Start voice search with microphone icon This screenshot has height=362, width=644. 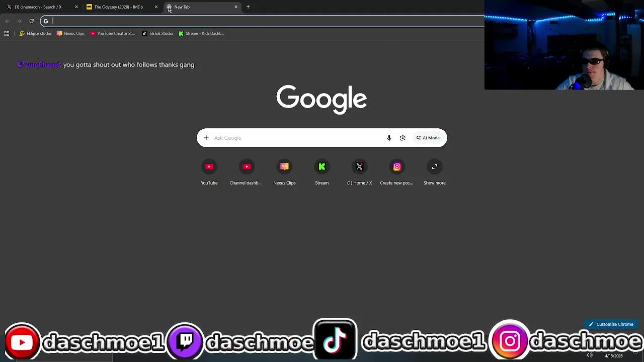click(x=389, y=138)
